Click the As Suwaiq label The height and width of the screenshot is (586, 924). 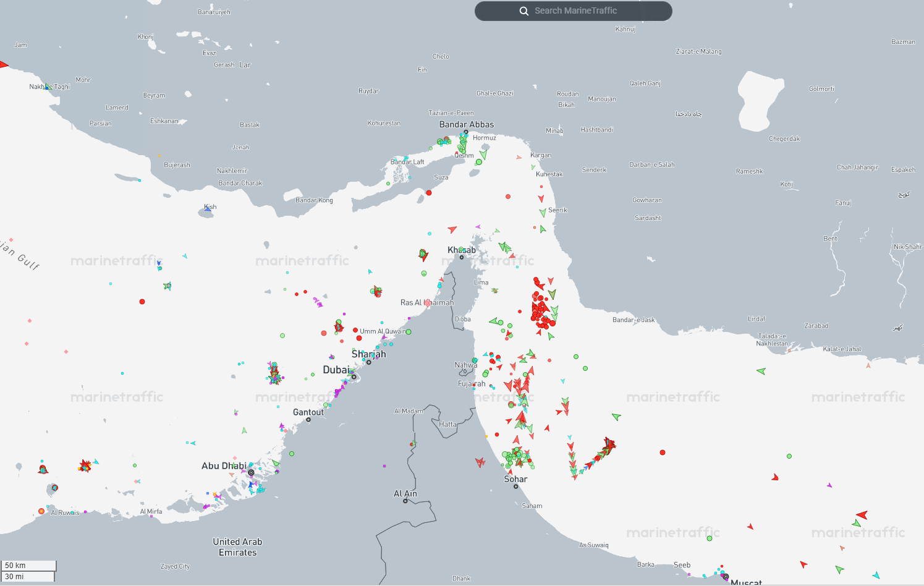pyautogui.click(x=594, y=545)
